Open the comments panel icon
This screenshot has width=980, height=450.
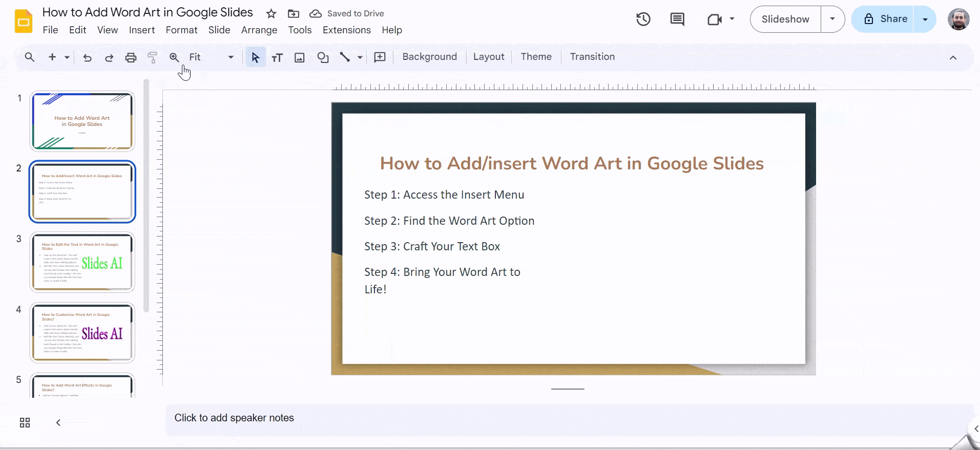[677, 19]
